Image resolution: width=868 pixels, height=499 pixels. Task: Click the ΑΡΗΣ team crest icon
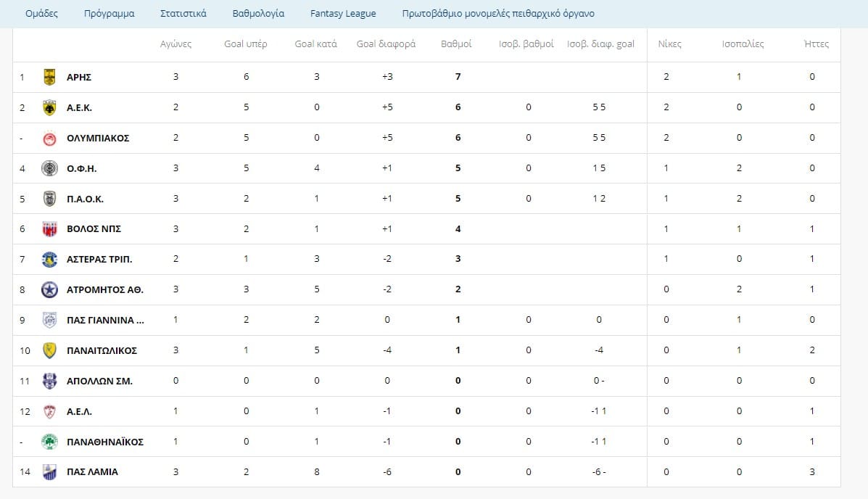point(49,77)
